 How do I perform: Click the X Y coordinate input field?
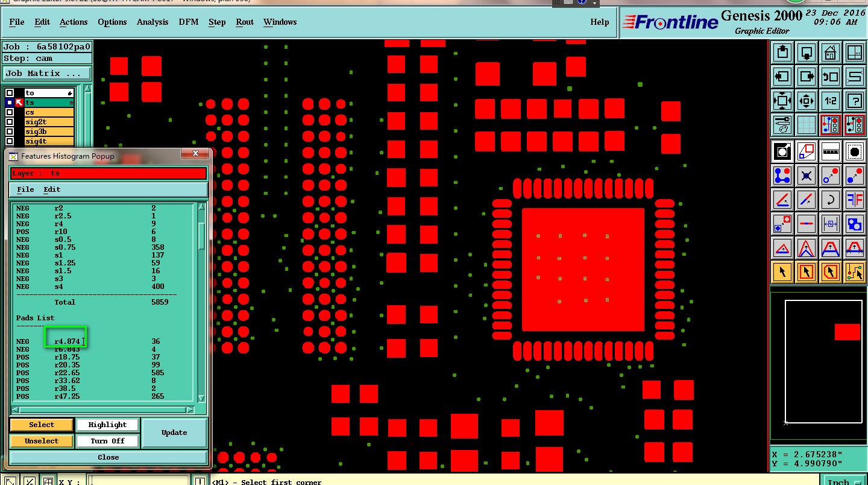coord(139,481)
